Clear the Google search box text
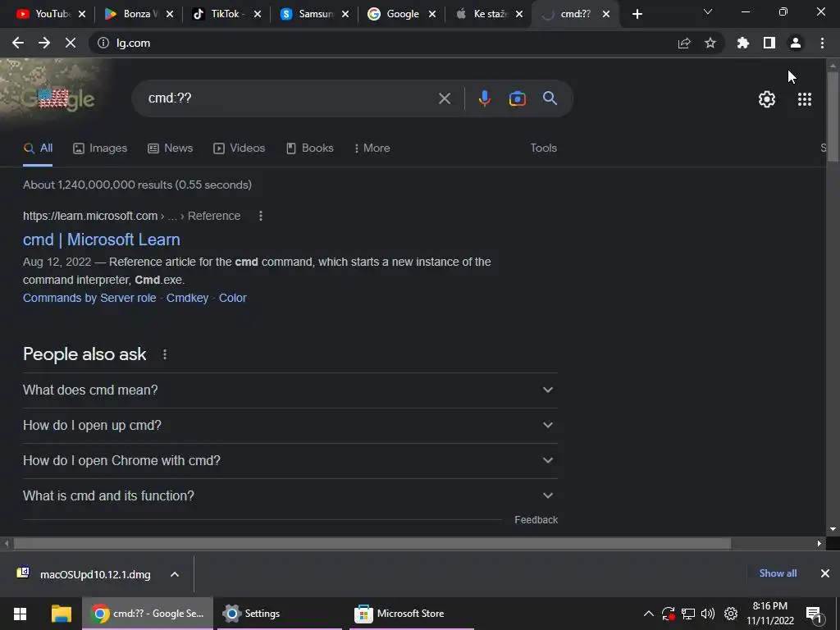 (x=445, y=98)
